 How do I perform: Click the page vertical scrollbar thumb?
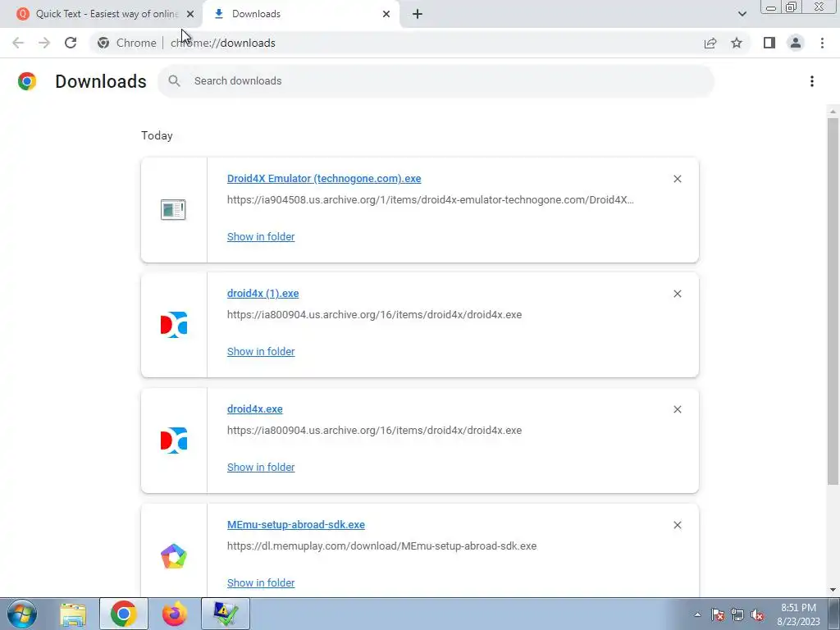pyautogui.click(x=833, y=302)
